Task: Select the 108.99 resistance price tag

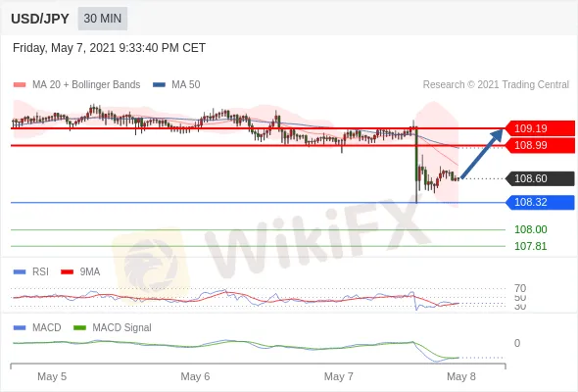Action: click(540, 145)
